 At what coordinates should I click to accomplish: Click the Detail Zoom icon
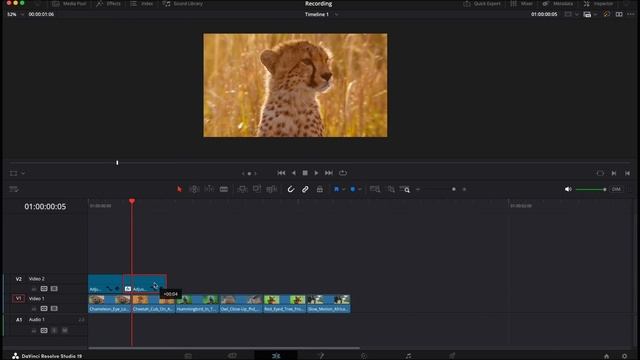pyautogui.click(x=391, y=189)
